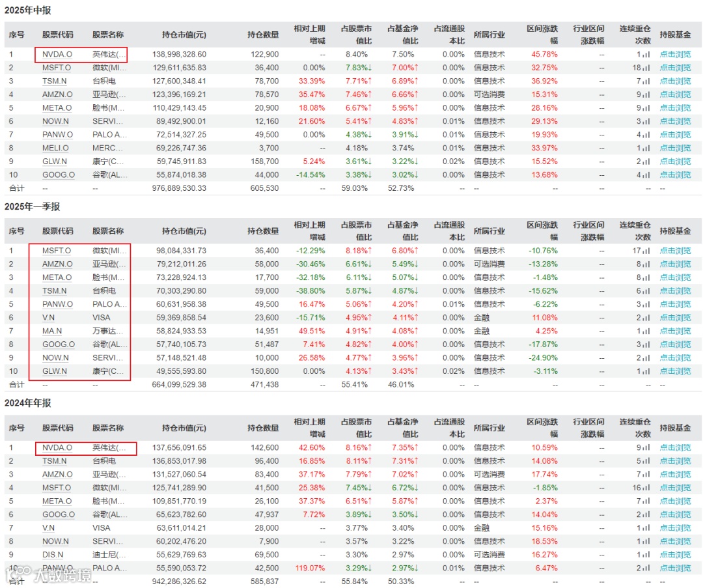Image resolution: width=703 pixels, height=588 pixels.
Task: Click the 所属行业 header in 2025年一季报
Action: [489, 231]
